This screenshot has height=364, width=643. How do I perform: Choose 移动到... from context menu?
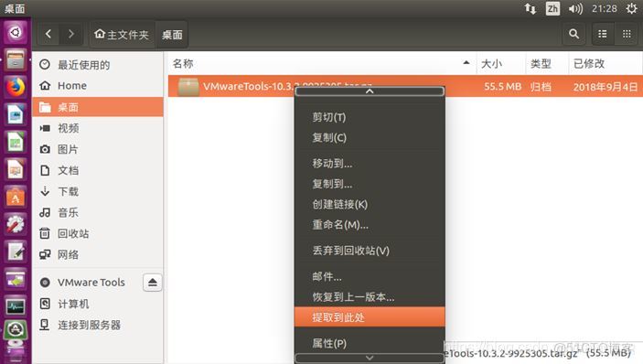[x=370, y=164]
